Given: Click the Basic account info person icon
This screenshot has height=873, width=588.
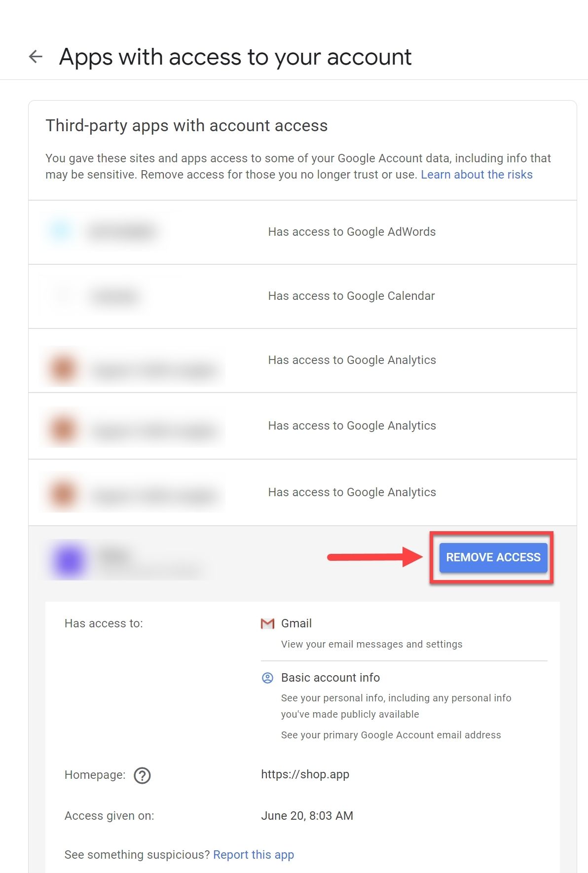Looking at the screenshot, I should [x=267, y=678].
